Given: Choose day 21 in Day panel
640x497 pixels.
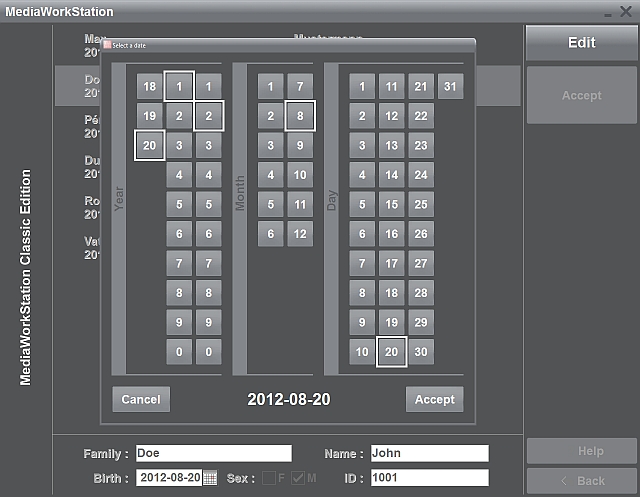Looking at the screenshot, I should tap(421, 86).
